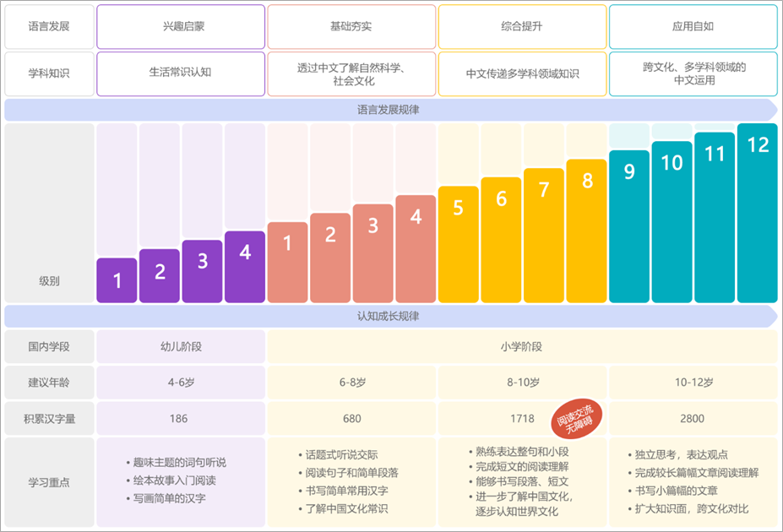Viewport: 783px width, 532px height.
Task: Click the yellow level 6 bar
Action: pos(501,240)
